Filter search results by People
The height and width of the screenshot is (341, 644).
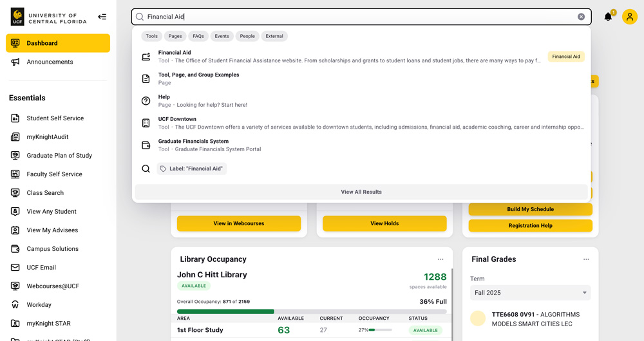(x=247, y=36)
